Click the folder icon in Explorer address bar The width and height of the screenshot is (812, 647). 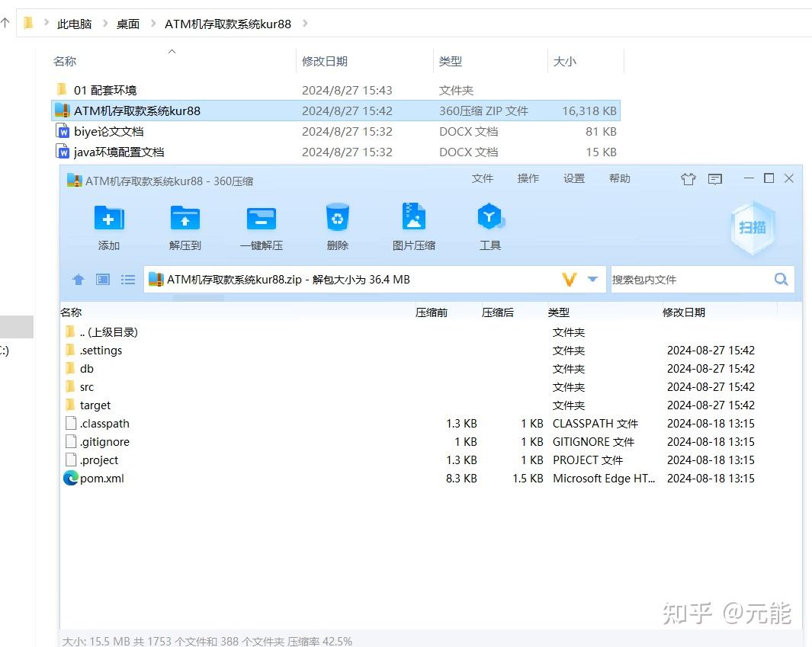click(28, 23)
